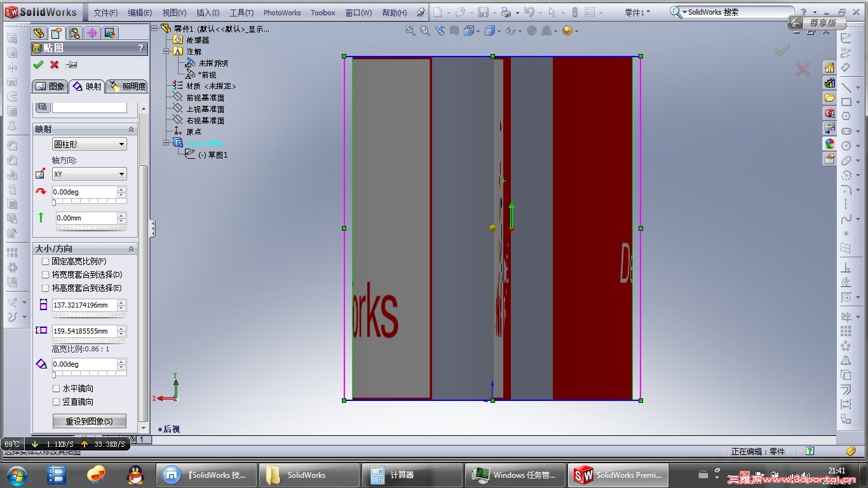Image resolution: width=868 pixels, height=488 pixels.
Task: Cancel the decal with the red X
Action: click(x=55, y=64)
